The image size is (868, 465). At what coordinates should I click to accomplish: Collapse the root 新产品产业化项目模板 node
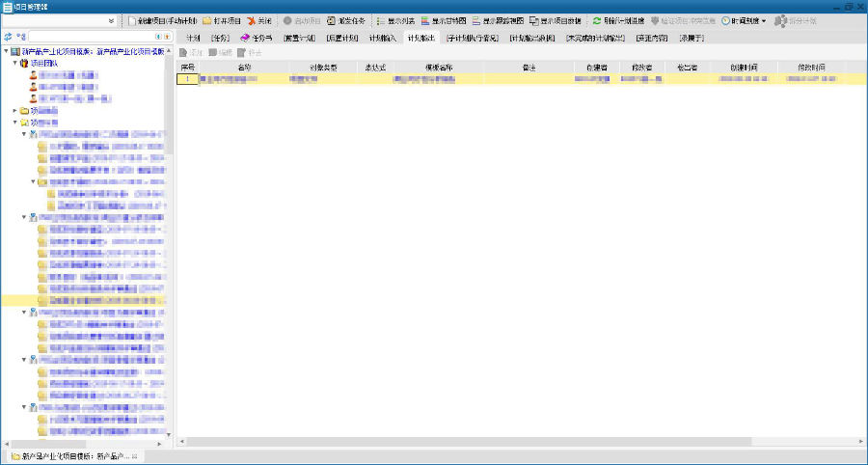pos(6,51)
